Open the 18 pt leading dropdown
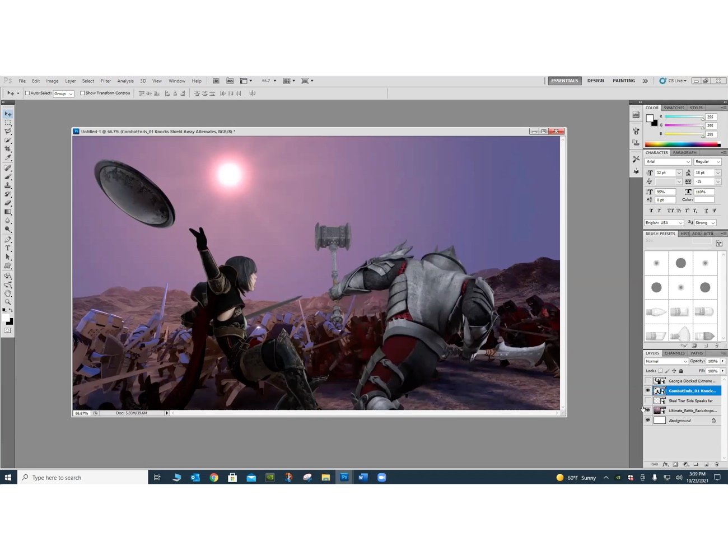The height and width of the screenshot is (560, 728). pyautogui.click(x=718, y=173)
